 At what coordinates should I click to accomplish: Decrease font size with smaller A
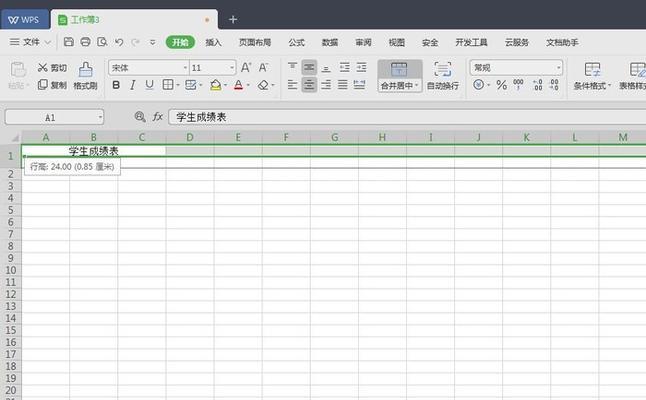click(263, 68)
